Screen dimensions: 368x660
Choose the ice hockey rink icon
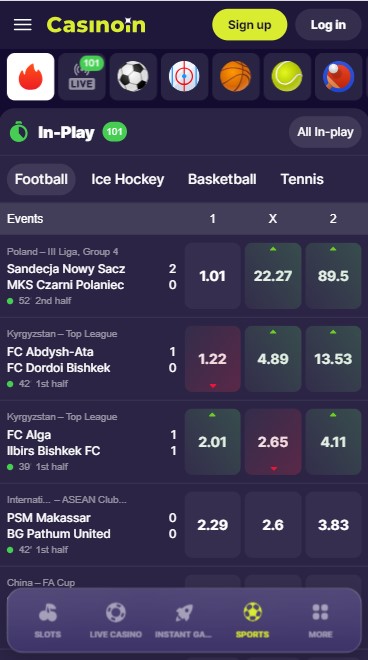(184, 77)
